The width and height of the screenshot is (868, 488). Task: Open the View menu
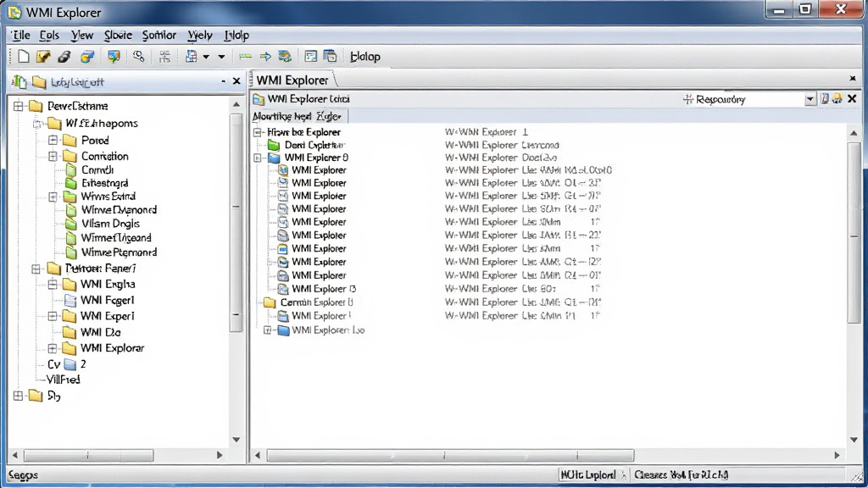(82, 36)
